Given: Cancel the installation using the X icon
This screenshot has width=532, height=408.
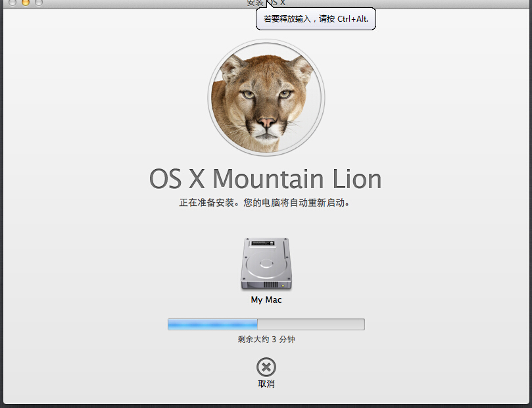Looking at the screenshot, I should [266, 367].
